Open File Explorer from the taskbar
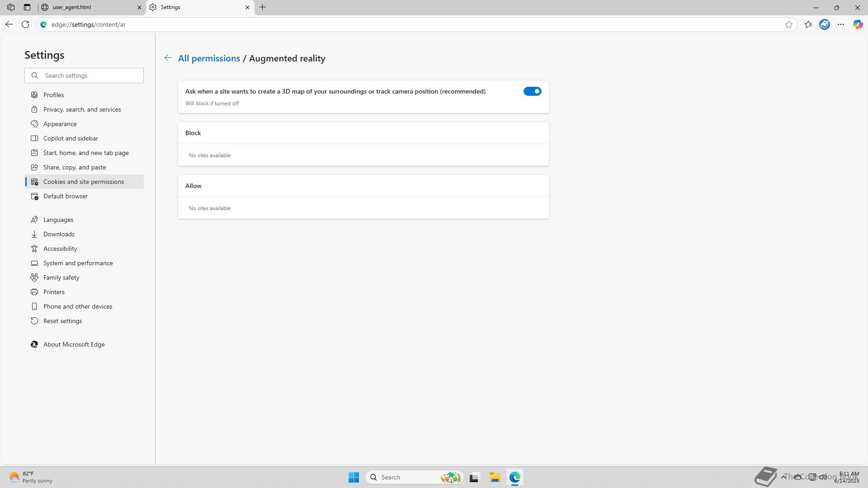The image size is (868, 488). point(495,477)
